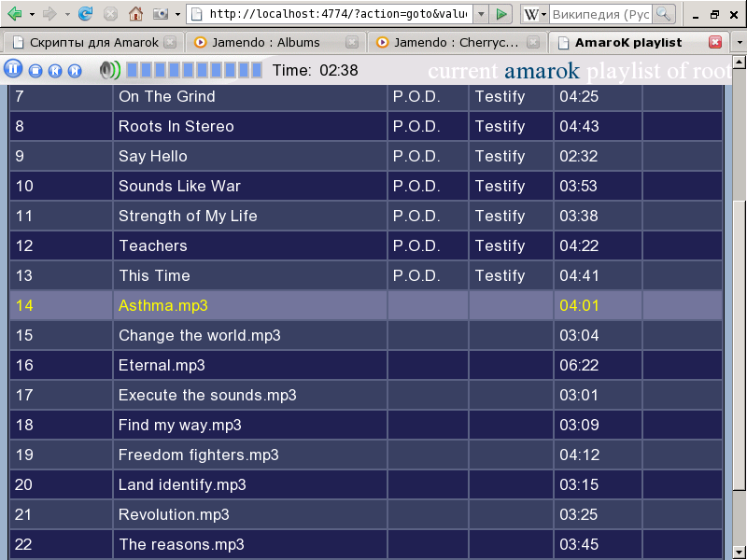Minimize the browser window
Screen dimensions: 747x560
click(696, 15)
